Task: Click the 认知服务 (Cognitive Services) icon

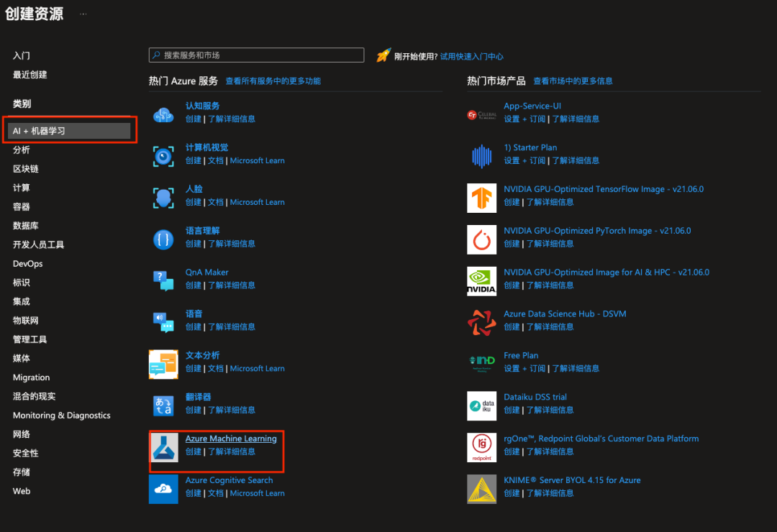Action: tap(163, 115)
